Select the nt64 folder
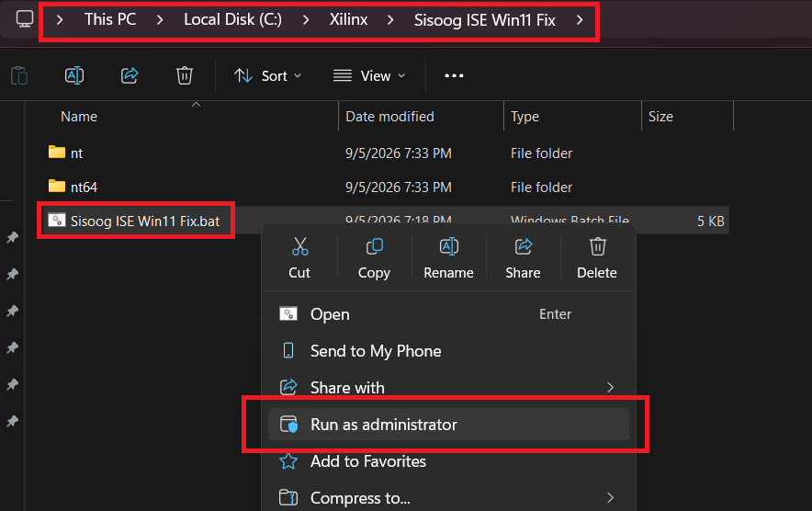 point(84,187)
